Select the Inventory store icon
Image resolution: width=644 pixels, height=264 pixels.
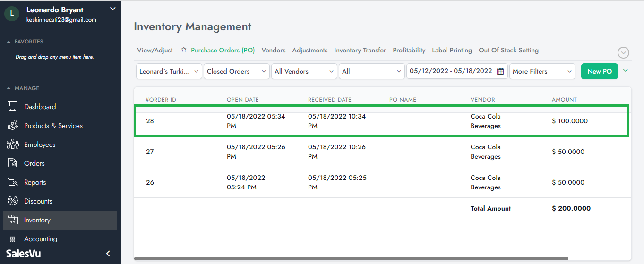pyautogui.click(x=13, y=220)
